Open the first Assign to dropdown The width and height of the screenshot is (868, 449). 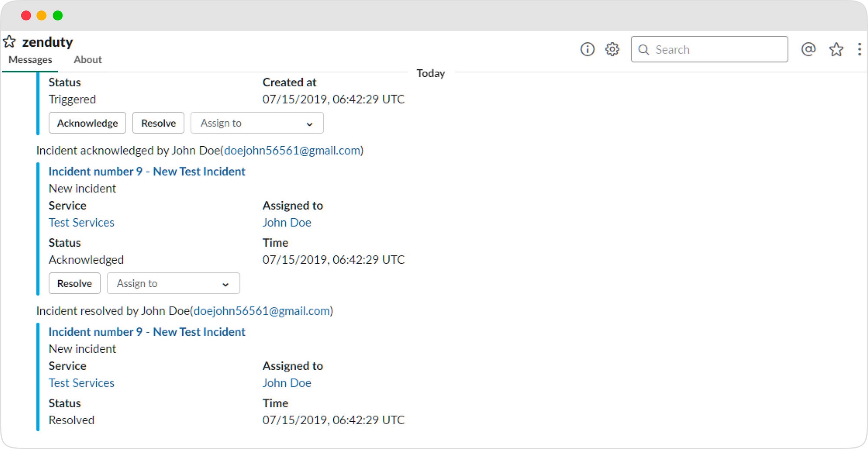click(257, 123)
